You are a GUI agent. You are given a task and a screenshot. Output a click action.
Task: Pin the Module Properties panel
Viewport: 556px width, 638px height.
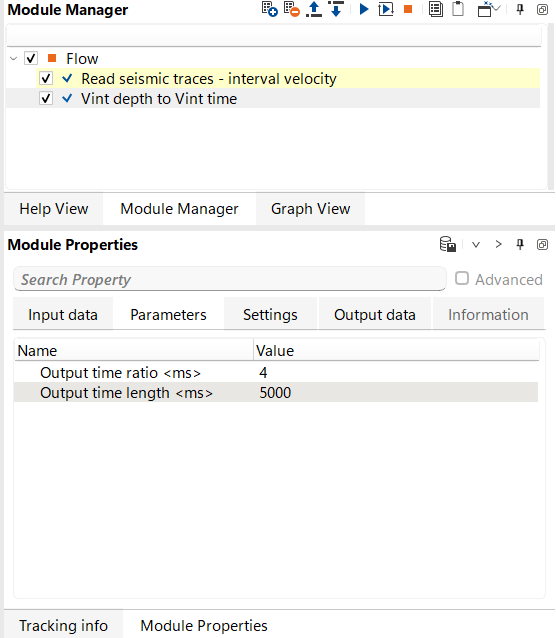click(x=520, y=245)
